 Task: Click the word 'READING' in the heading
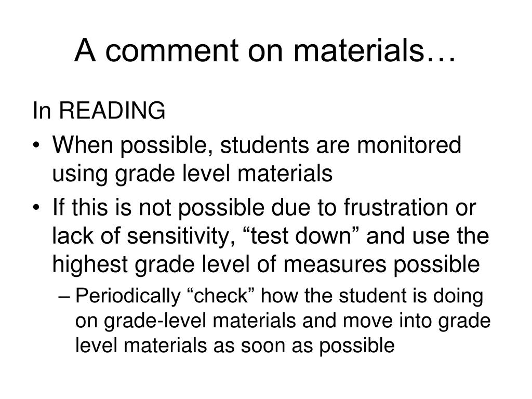(x=112, y=110)
